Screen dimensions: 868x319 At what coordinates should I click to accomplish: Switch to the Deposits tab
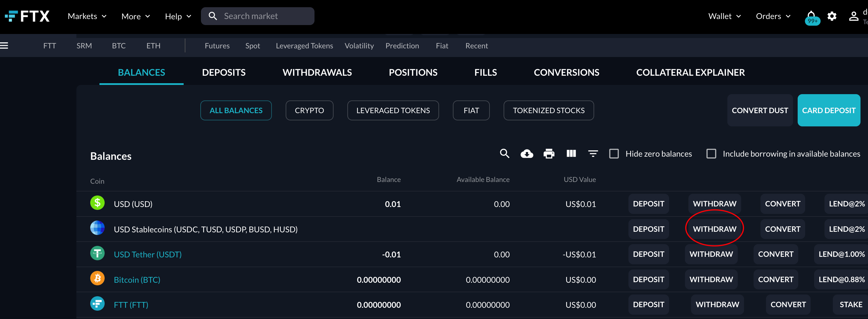coord(224,72)
